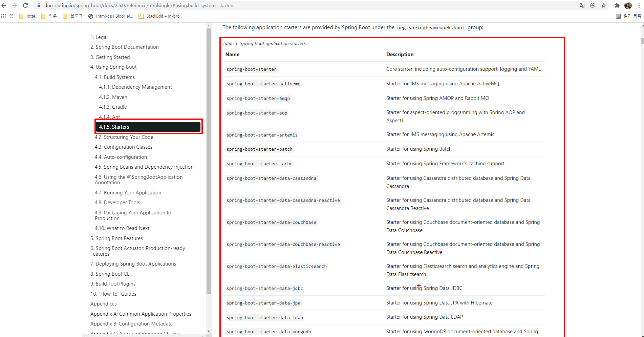Image resolution: width=644 pixels, height=337 pixels.
Task: Open 4.9. Packaging Your Application for Production
Action: (x=134, y=215)
